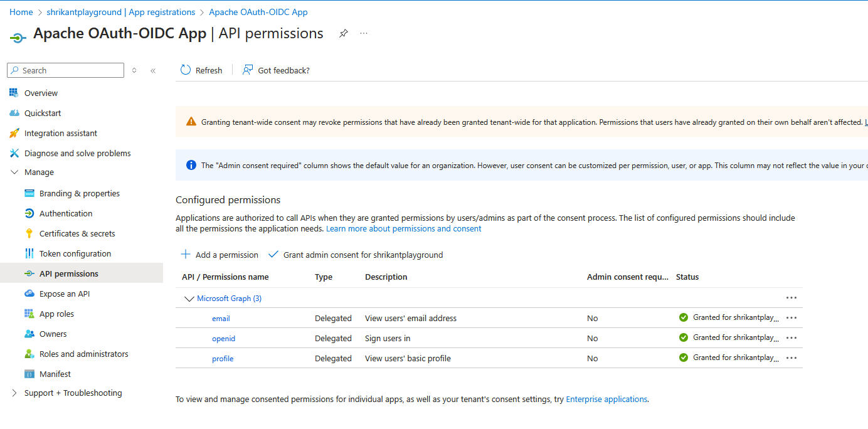
Task: Expand the Support + Troubleshooting section
Action: point(14,393)
